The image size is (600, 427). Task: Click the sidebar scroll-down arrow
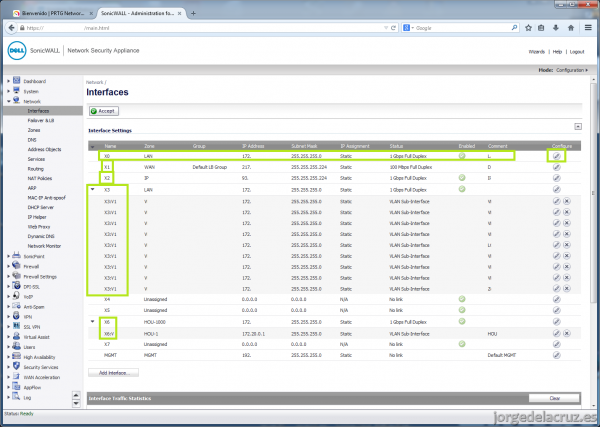[x=76, y=403]
